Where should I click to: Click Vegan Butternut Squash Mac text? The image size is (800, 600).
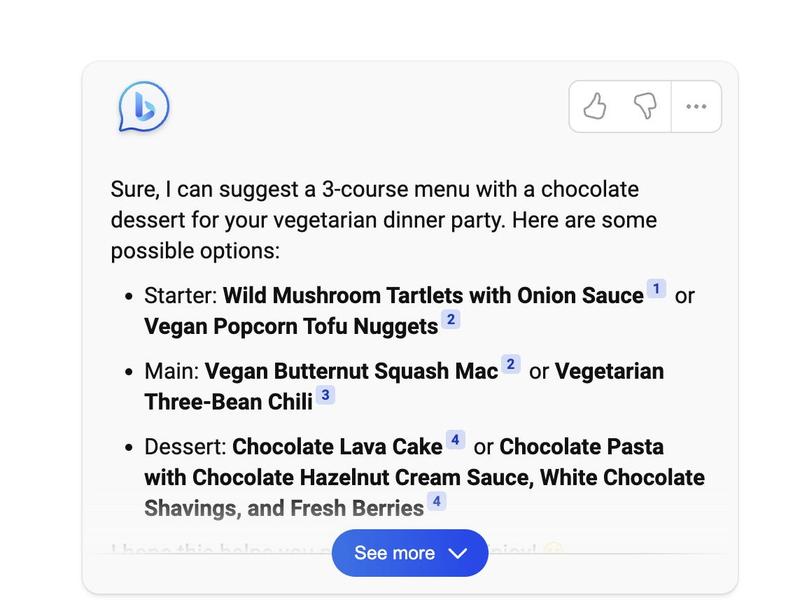351,372
